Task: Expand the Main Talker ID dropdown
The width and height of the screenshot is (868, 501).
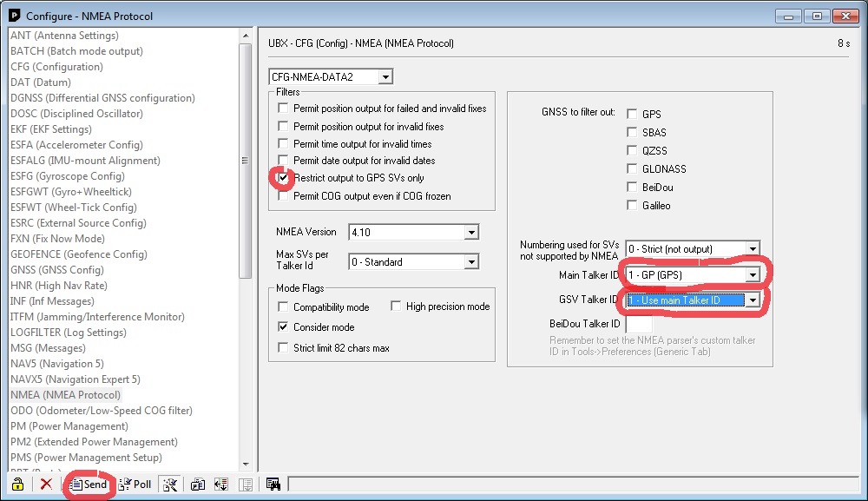Action: click(753, 275)
